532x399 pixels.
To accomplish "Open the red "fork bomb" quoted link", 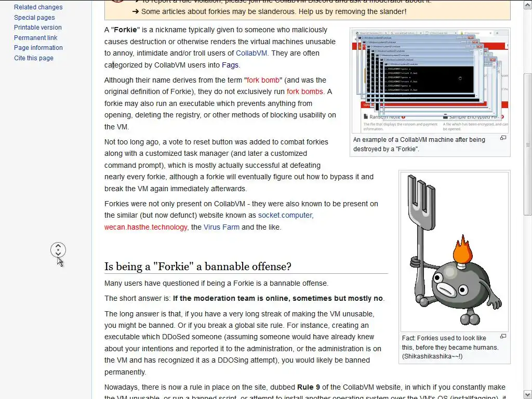I will point(263,80).
